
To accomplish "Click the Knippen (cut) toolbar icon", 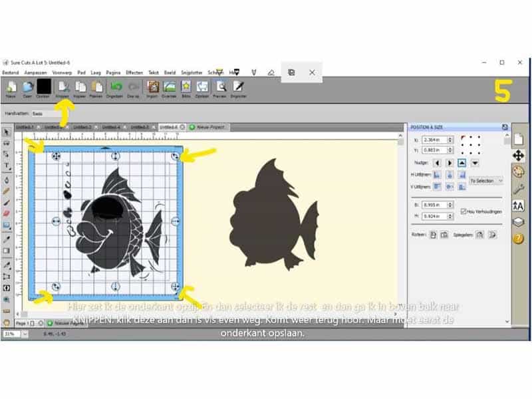I will tap(63, 88).
